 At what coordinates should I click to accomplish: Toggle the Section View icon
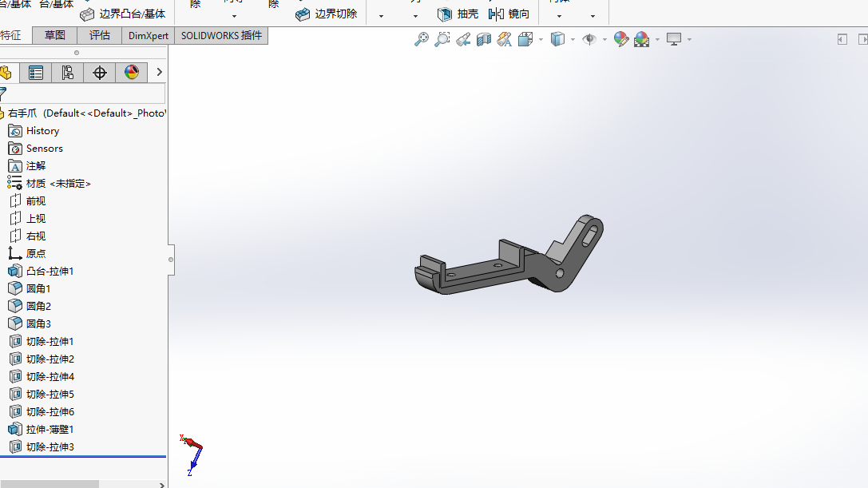484,39
